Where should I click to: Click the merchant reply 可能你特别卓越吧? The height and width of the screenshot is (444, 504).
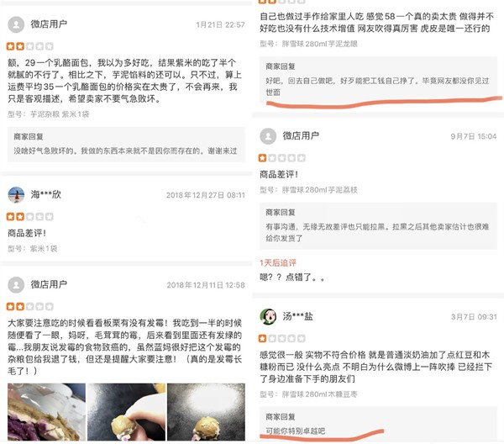296,431
